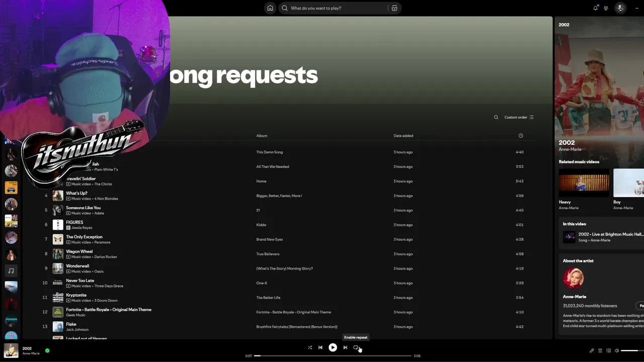The height and width of the screenshot is (362, 644).
Task: Mute audio with the speaker icon
Action: point(617,350)
